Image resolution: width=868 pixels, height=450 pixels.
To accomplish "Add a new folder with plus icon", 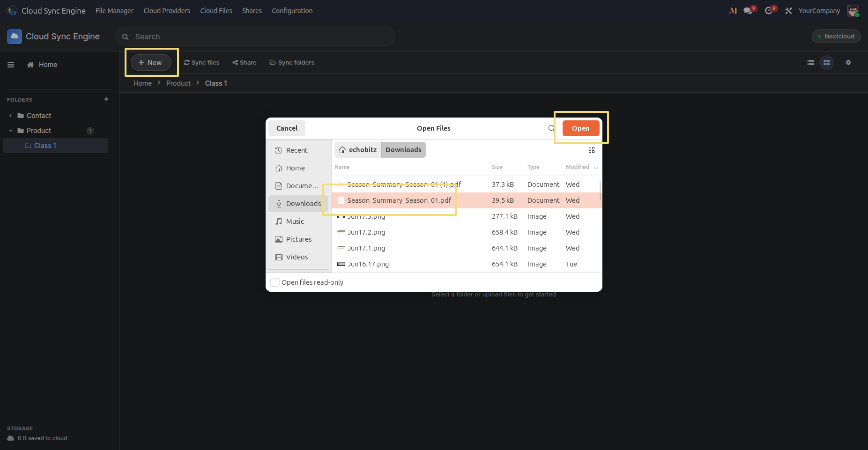I will pos(106,99).
